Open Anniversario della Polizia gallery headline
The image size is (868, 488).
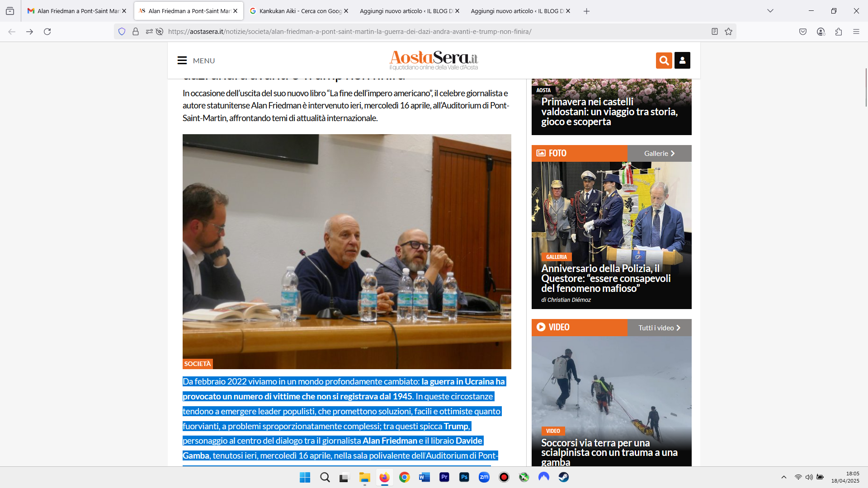tap(606, 278)
